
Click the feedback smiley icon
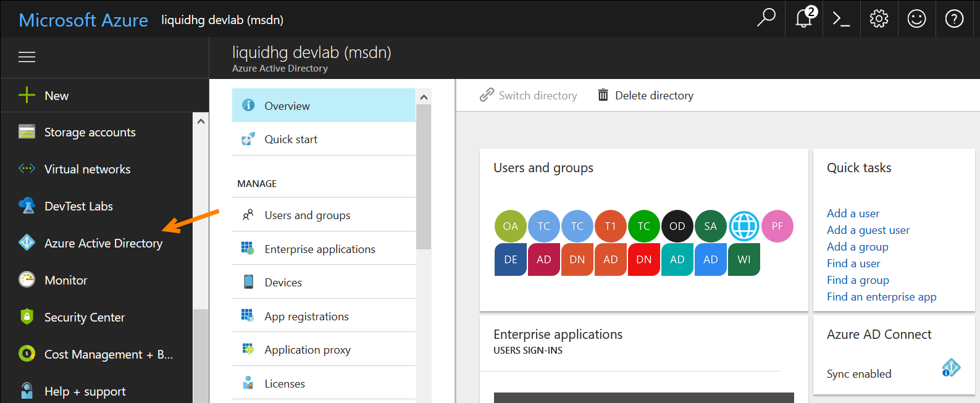coord(916,19)
